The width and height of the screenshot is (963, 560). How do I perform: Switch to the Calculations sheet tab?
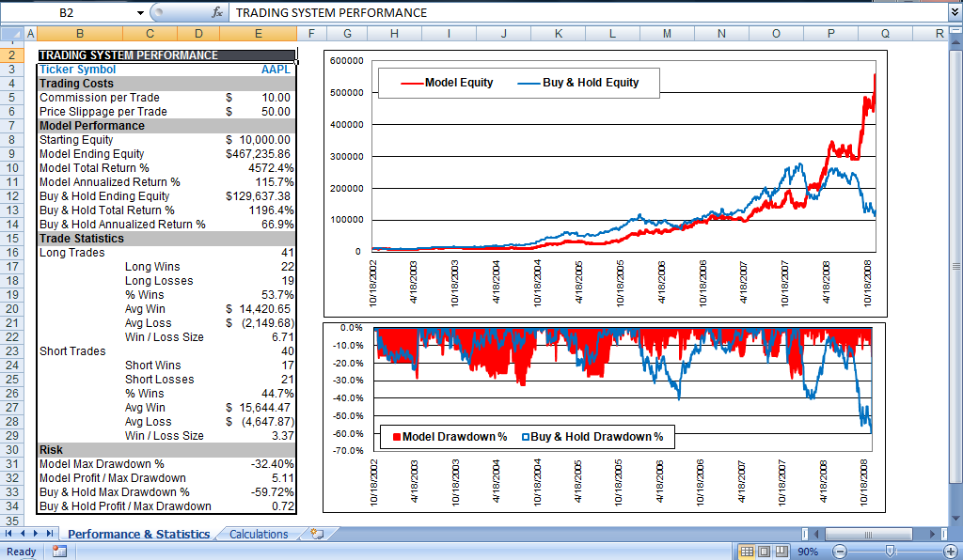pos(259,535)
